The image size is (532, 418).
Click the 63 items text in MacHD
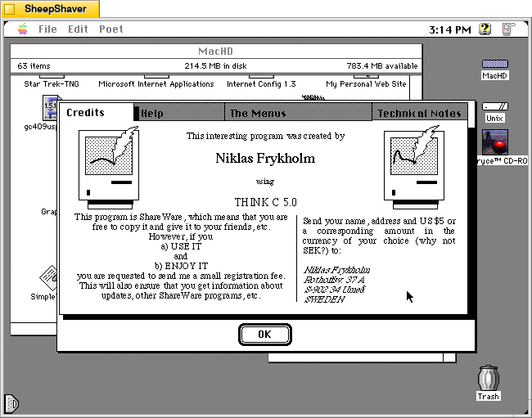click(34, 65)
